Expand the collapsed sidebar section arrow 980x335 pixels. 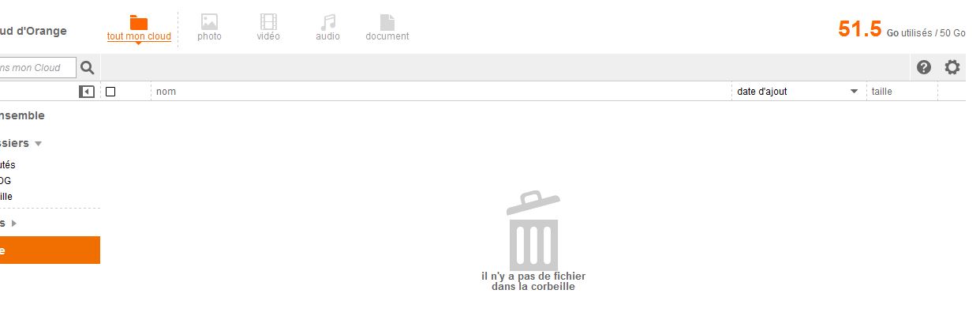tap(14, 224)
